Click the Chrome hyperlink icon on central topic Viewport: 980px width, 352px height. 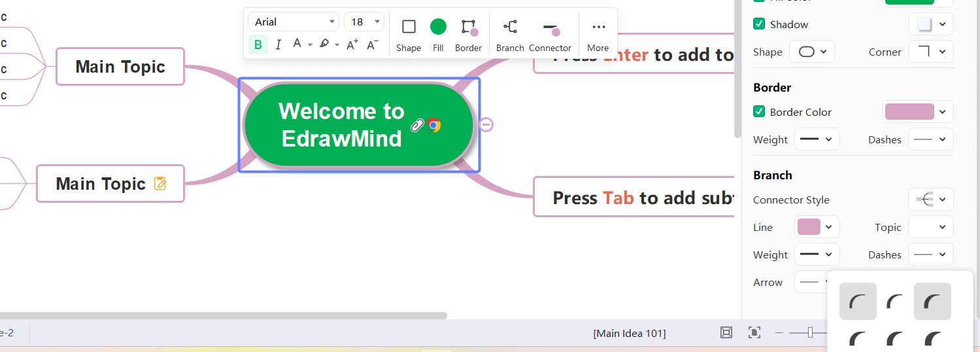tap(434, 125)
